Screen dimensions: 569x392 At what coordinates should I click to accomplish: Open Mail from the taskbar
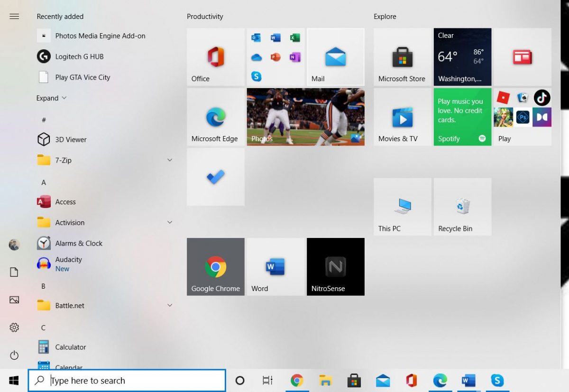(x=383, y=381)
